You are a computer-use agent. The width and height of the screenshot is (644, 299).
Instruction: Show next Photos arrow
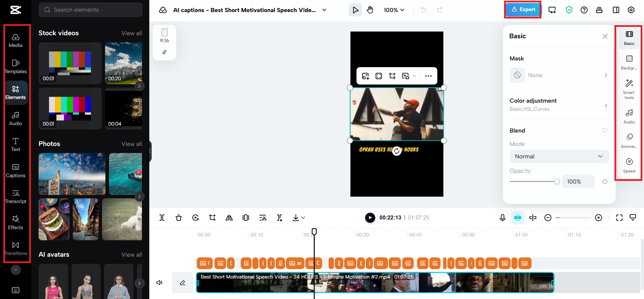[139, 197]
